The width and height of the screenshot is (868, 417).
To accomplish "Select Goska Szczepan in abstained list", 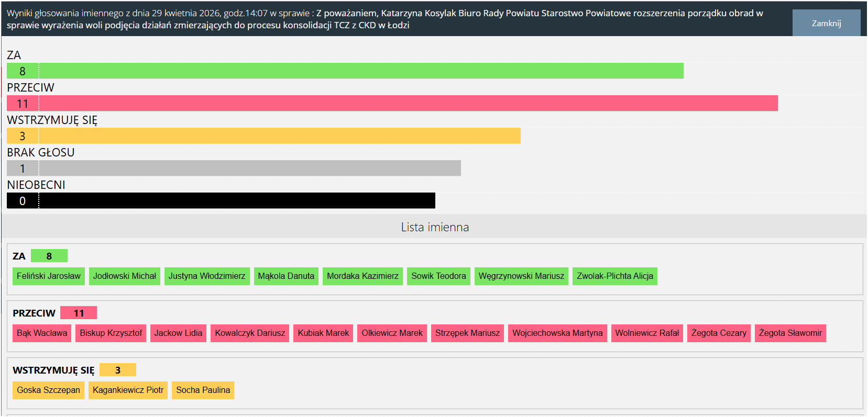I will [48, 390].
